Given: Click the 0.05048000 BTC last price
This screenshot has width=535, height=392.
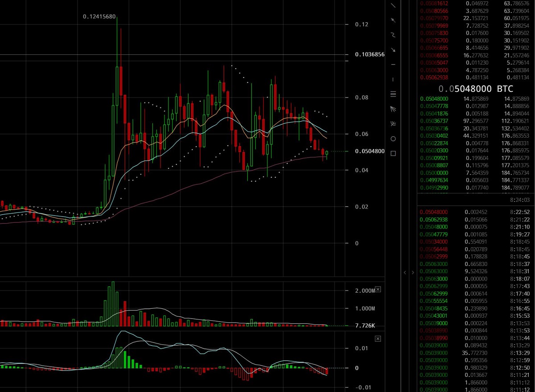Looking at the screenshot, I should 476,89.
